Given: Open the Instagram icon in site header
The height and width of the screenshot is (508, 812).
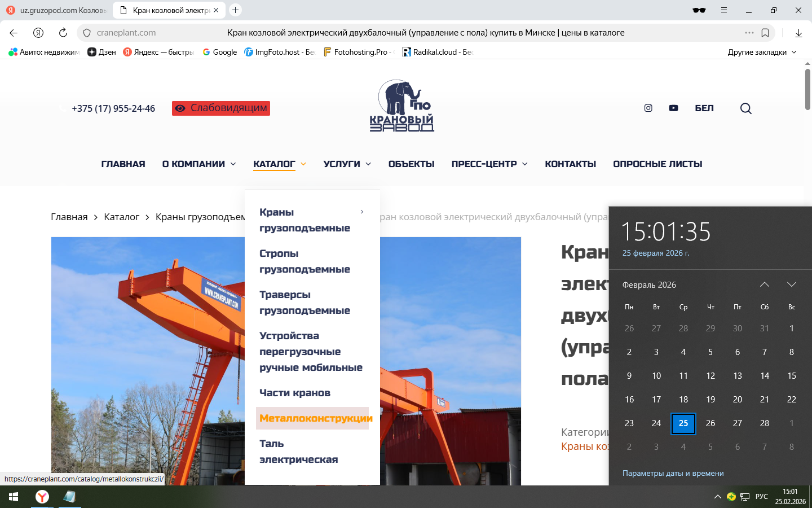Looking at the screenshot, I should click(x=648, y=108).
